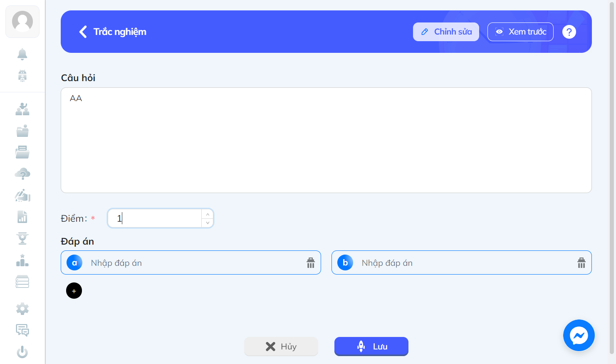The width and height of the screenshot is (616, 364).
Task: Click the Trắc nghiệm header title
Action: (120, 32)
